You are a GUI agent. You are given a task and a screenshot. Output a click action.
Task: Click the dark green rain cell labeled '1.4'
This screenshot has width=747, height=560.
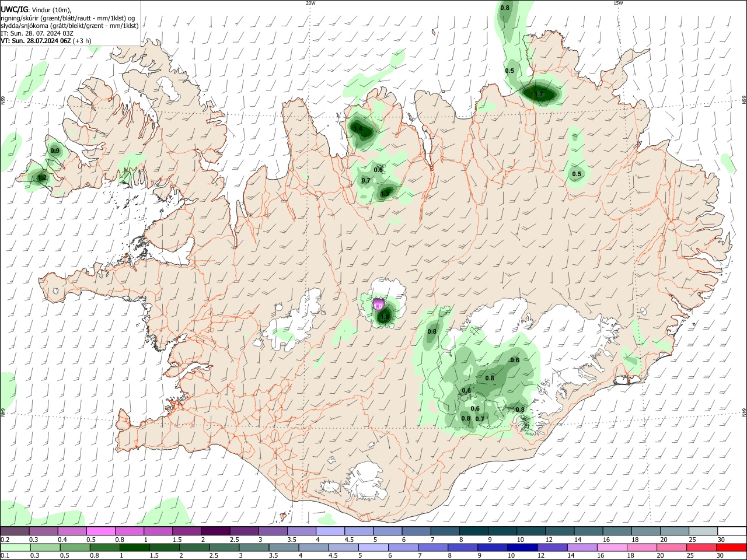coord(361,130)
